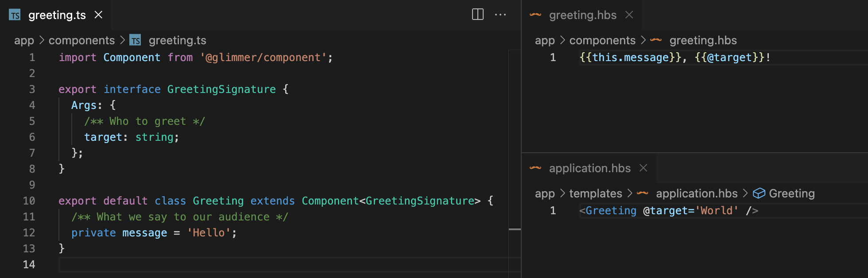868x278 pixels.
Task: Click the split editor right icon
Action: point(478,15)
